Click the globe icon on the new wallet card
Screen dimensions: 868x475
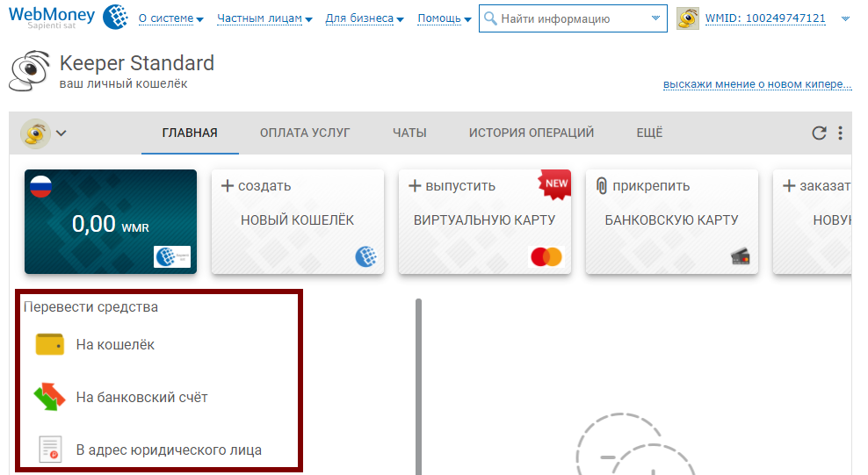pos(365,256)
